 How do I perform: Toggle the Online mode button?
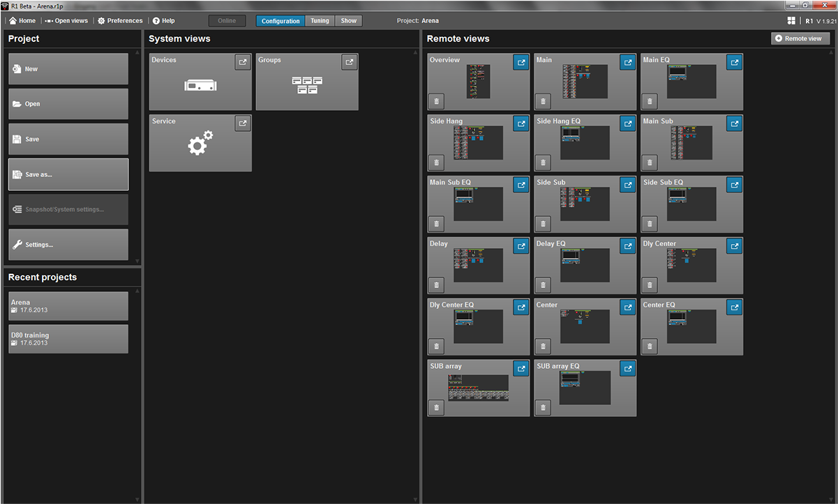point(227,21)
